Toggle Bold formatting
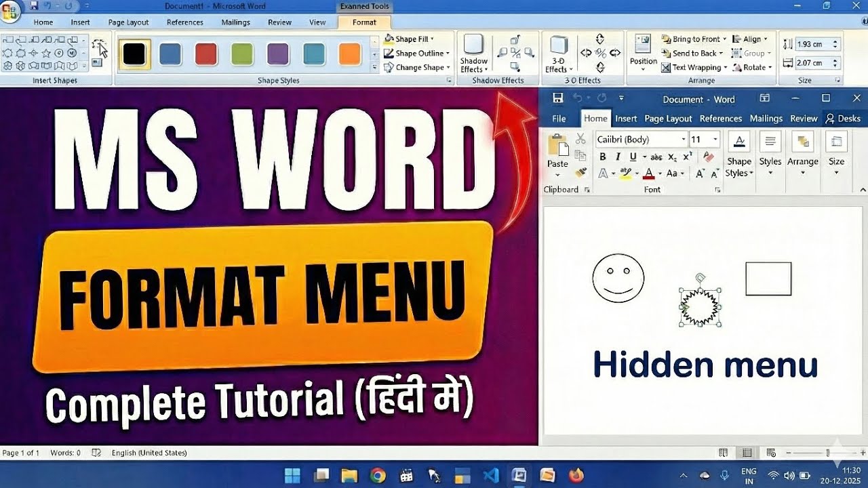 603,157
